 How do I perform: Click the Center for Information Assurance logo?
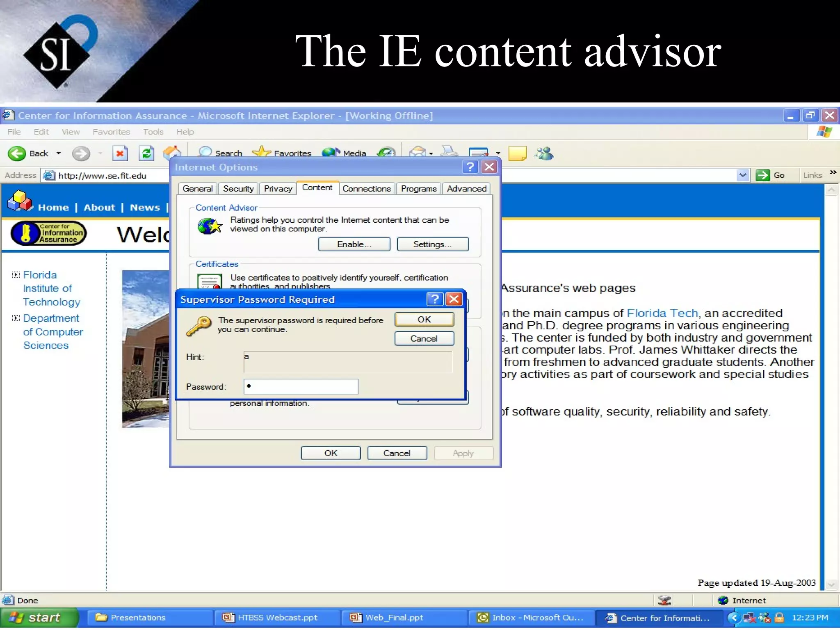coord(49,233)
